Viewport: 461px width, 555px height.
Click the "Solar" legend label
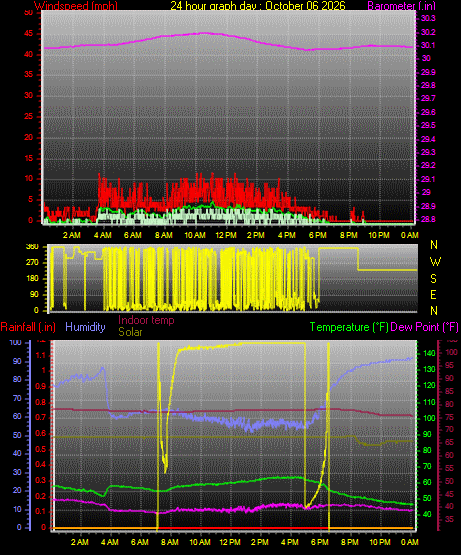[x=130, y=332]
